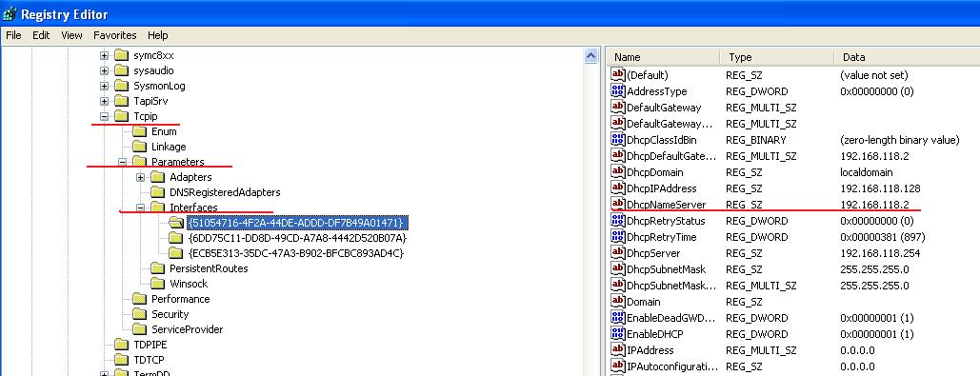Image resolution: width=980 pixels, height=376 pixels.
Task: Open the Favorites menu
Action: pyautogui.click(x=115, y=35)
